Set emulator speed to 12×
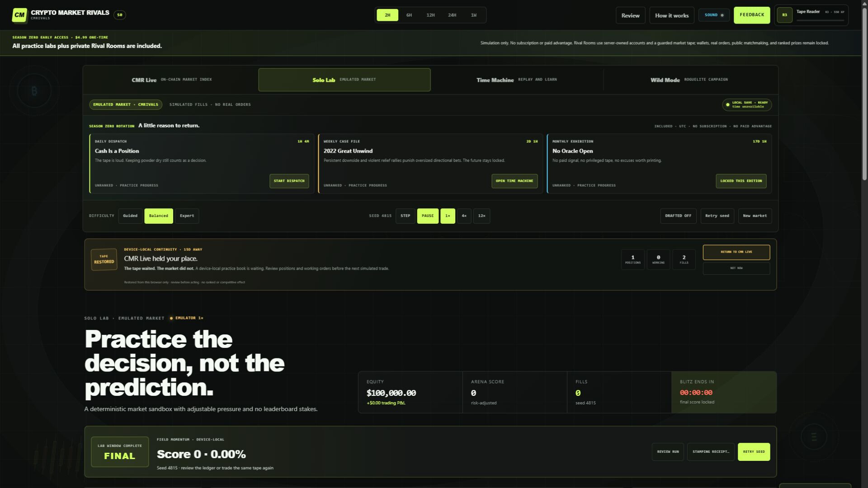Screen dimensions: 868x488 (x=481, y=216)
